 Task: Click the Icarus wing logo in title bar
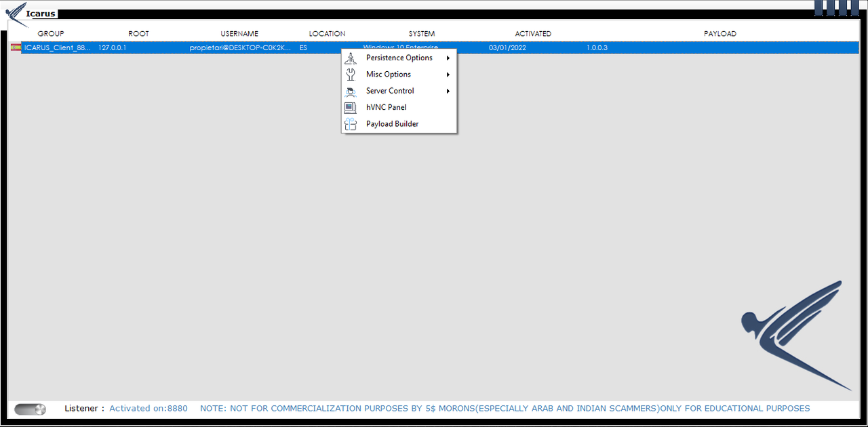(x=16, y=13)
